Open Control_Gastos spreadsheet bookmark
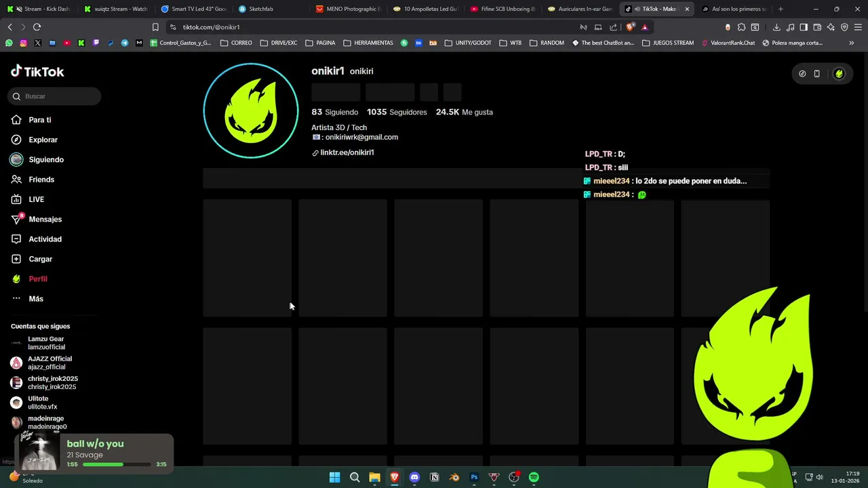This screenshot has width=868, height=488. [x=180, y=43]
